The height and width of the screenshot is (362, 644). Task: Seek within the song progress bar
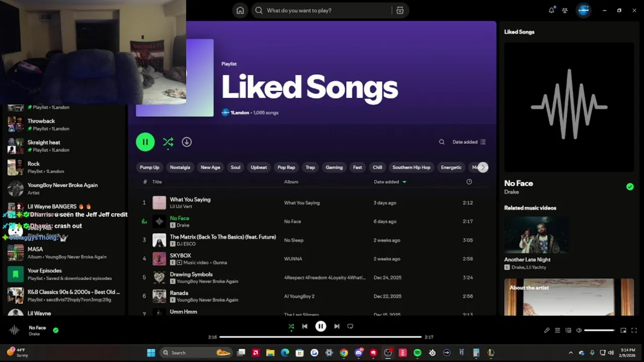coord(320,337)
